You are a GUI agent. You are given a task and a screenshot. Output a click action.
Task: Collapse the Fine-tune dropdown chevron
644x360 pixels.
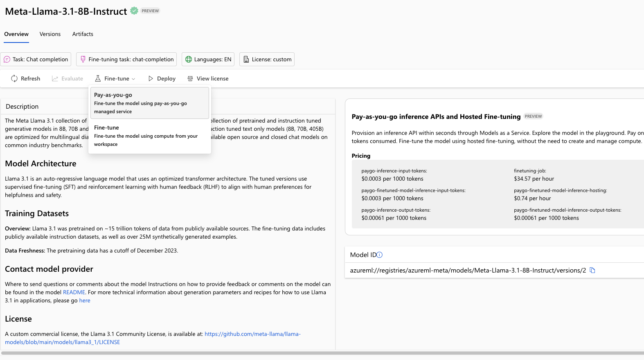point(133,79)
